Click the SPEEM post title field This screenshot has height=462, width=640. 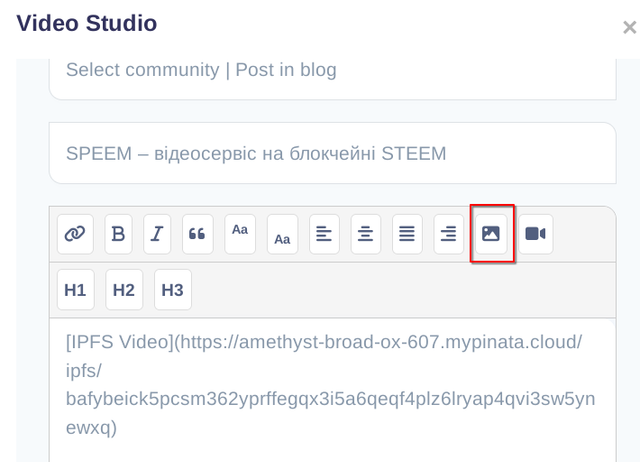tap(332, 153)
